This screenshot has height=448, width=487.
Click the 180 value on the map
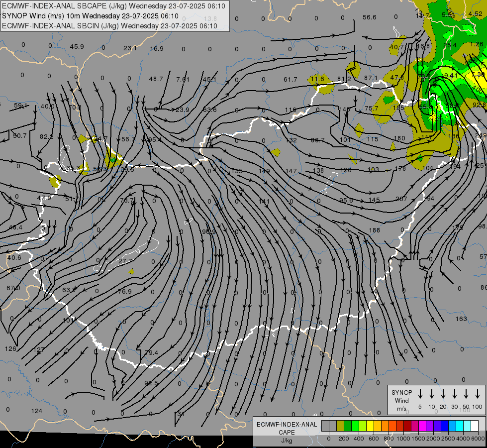(399, 138)
